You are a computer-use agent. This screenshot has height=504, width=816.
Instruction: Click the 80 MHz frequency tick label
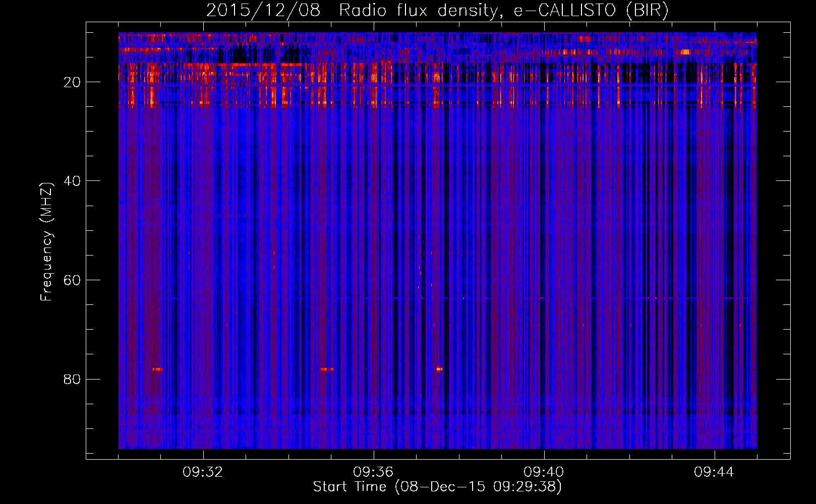(73, 379)
